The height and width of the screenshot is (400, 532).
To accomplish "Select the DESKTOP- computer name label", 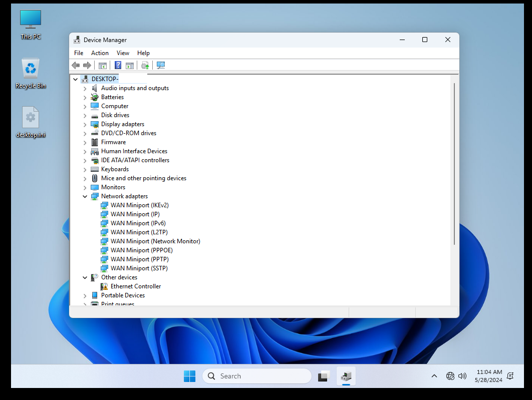I will click(x=105, y=79).
